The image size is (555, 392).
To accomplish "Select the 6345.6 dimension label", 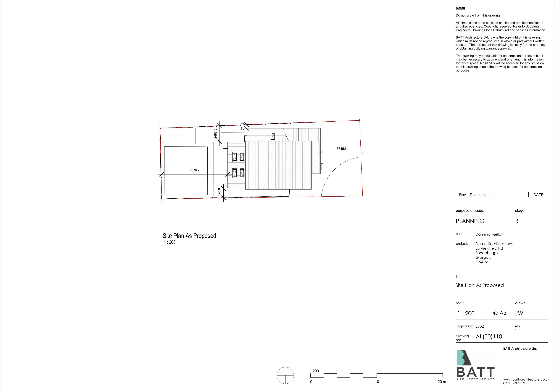I will tap(341, 149).
